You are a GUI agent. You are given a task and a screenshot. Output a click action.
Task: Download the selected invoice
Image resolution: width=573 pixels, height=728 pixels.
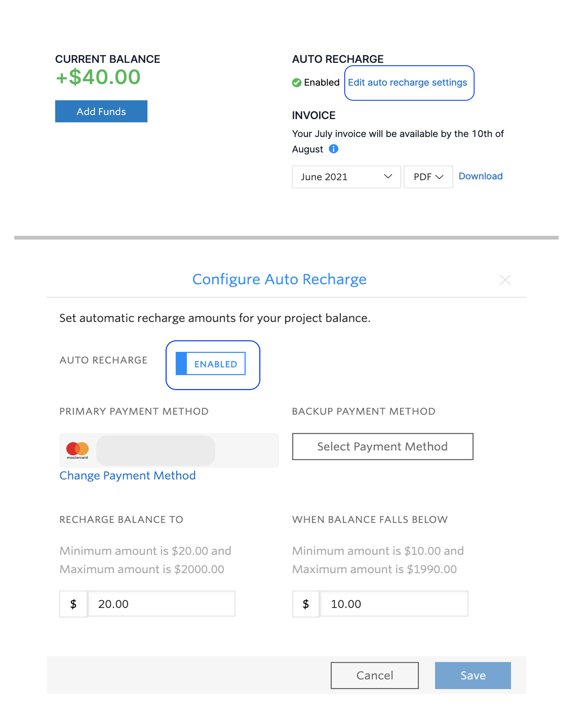tap(480, 176)
